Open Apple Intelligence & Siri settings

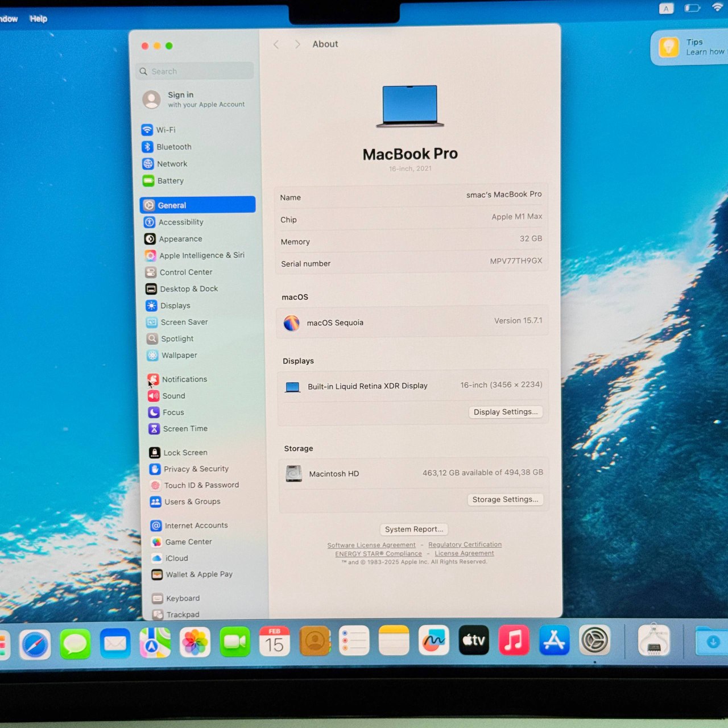click(201, 255)
